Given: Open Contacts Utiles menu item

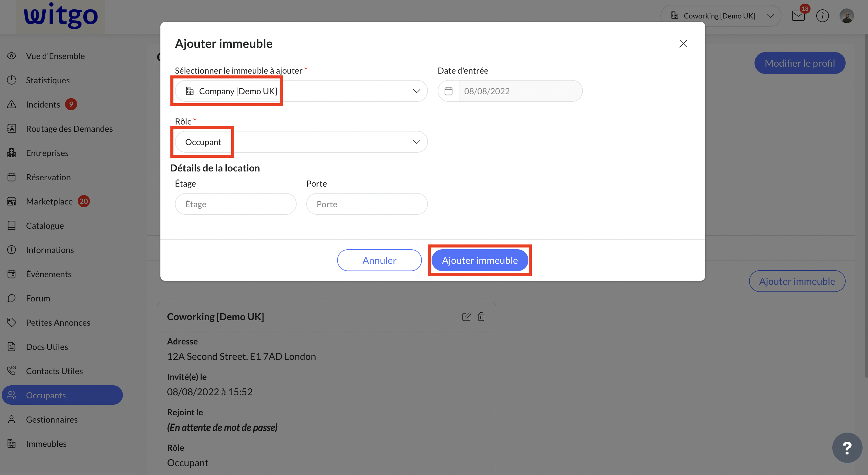Looking at the screenshot, I should pos(62,371).
